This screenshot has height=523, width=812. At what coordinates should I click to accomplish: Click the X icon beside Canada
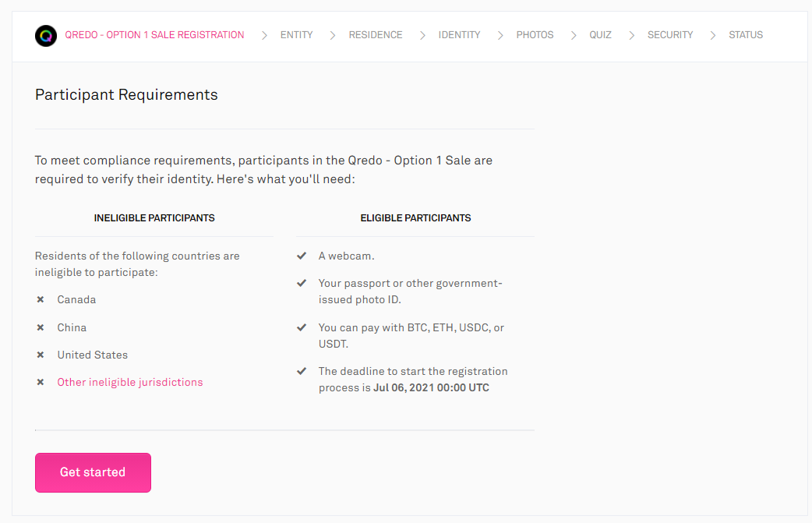pyautogui.click(x=41, y=299)
